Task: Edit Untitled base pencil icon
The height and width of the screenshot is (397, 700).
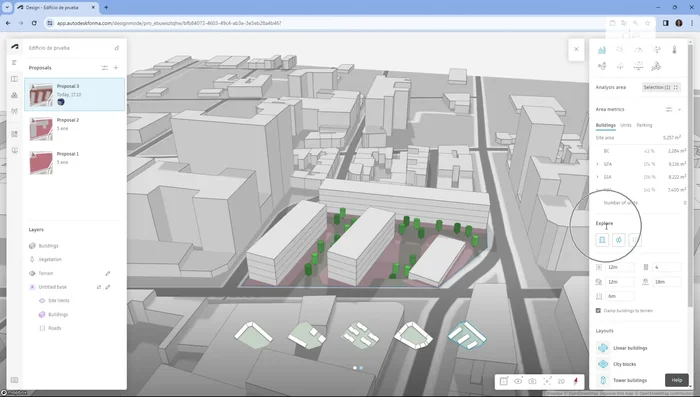Action: (x=108, y=287)
